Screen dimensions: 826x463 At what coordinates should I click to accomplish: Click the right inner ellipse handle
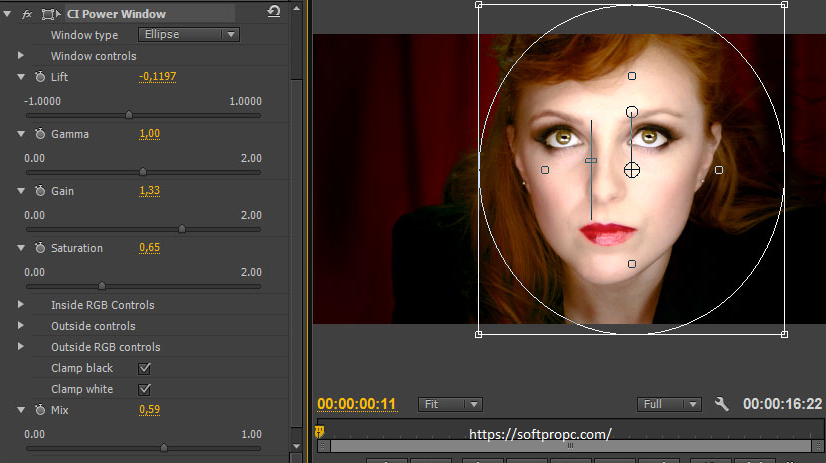[x=719, y=170]
